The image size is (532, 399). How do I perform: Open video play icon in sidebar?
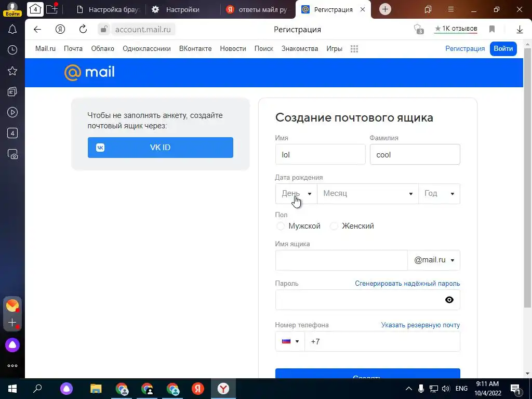(12, 112)
